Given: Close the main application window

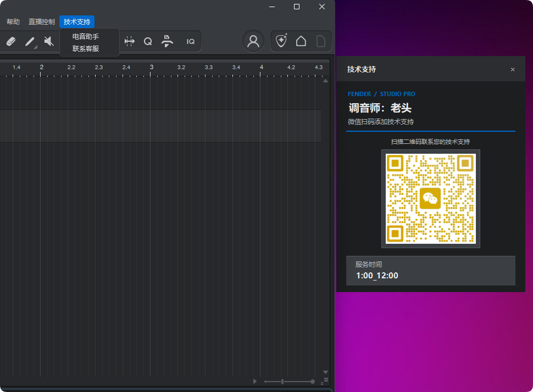Looking at the screenshot, I should point(322,7).
